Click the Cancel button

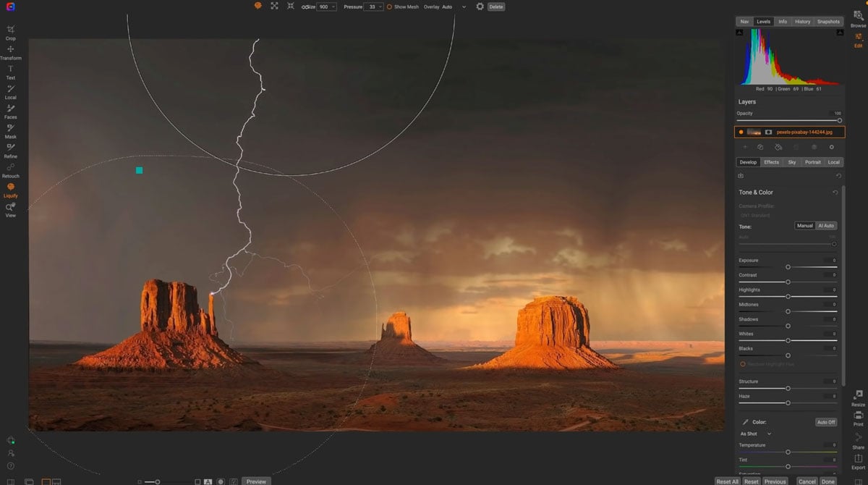(x=807, y=481)
